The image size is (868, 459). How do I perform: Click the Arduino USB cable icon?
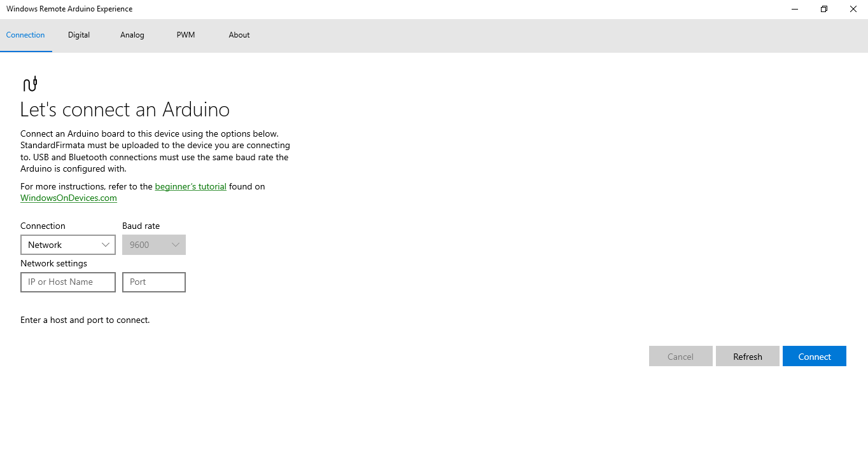pos(30,83)
